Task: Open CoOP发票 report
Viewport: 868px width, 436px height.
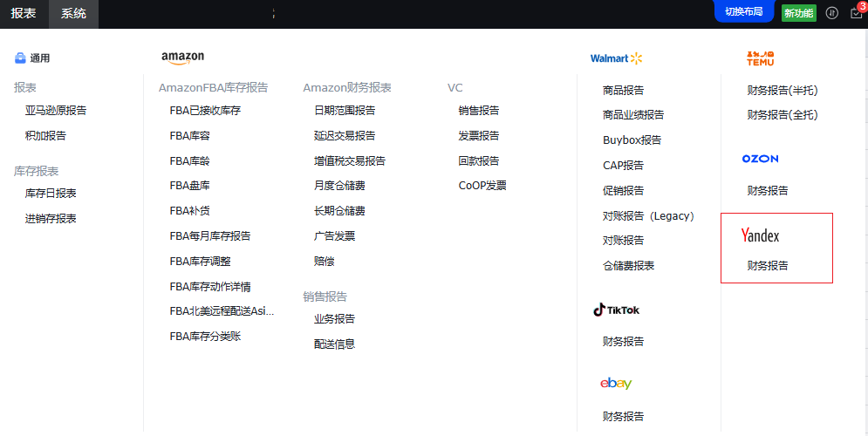Action: coord(482,186)
